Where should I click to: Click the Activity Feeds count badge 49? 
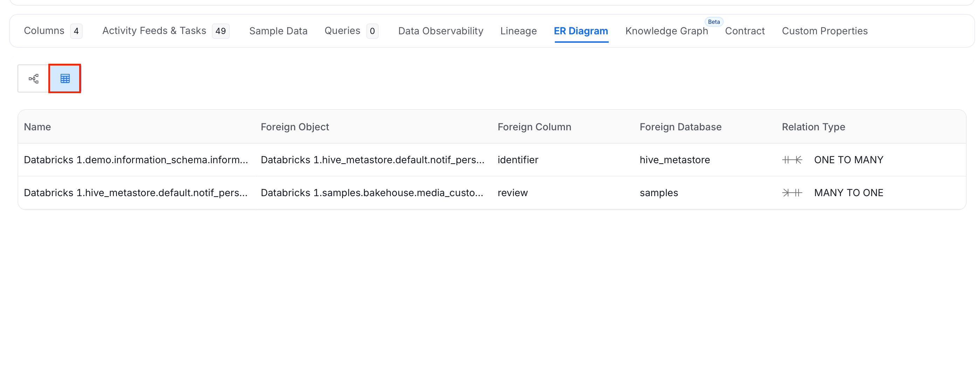[x=221, y=31]
